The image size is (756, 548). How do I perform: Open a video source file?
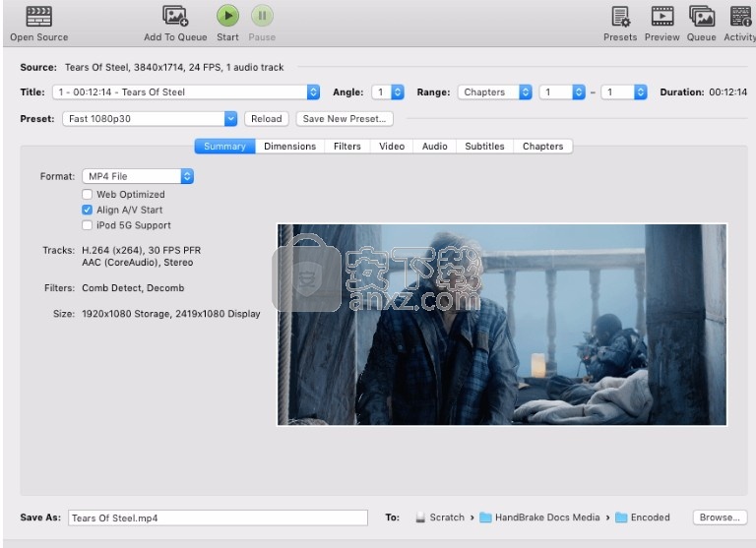coord(38,24)
